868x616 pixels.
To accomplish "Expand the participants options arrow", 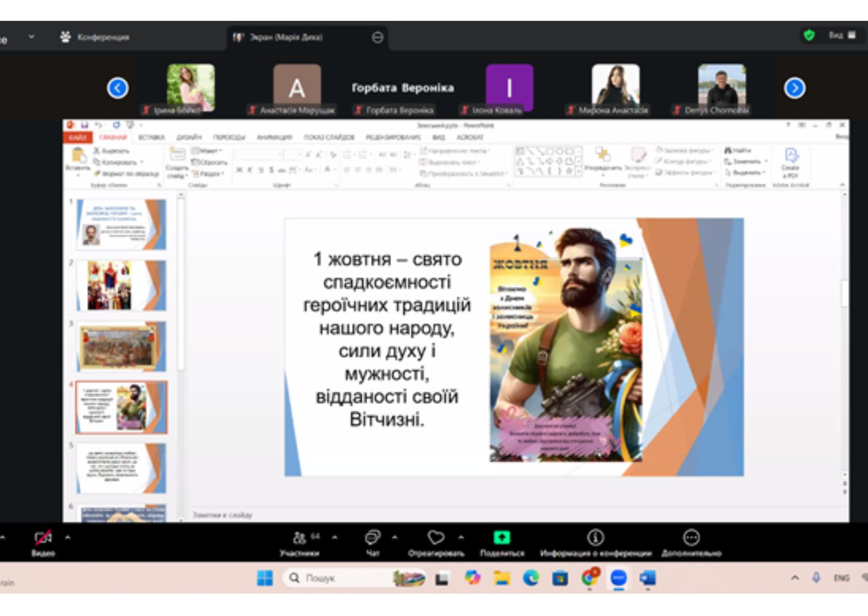I will coord(335,538).
